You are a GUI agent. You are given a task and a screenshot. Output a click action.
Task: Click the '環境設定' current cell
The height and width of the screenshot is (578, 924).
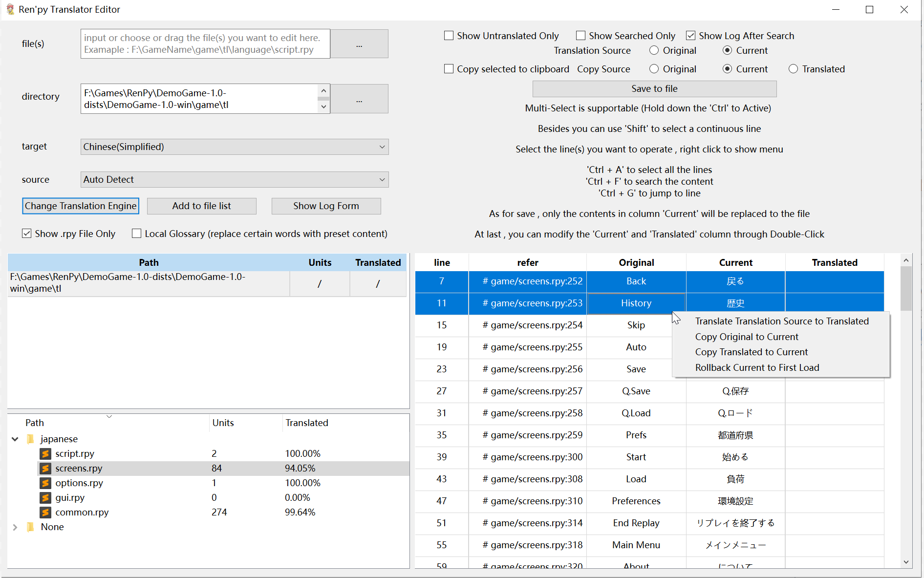click(x=735, y=501)
